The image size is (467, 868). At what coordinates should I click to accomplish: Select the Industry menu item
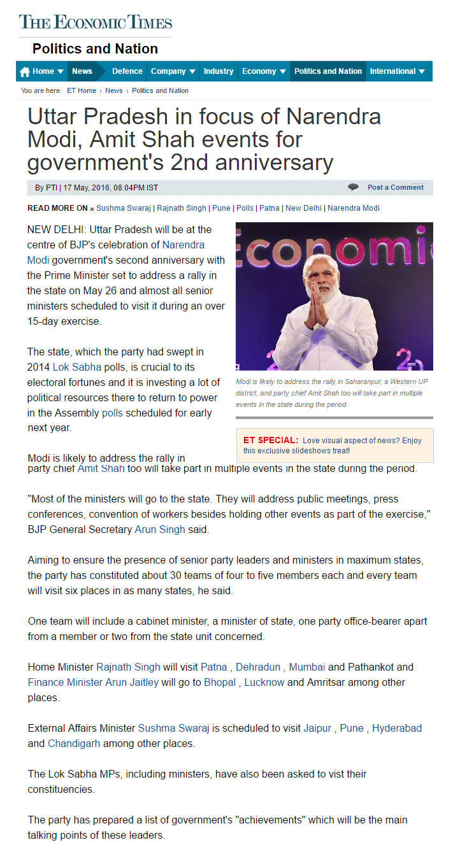point(219,71)
